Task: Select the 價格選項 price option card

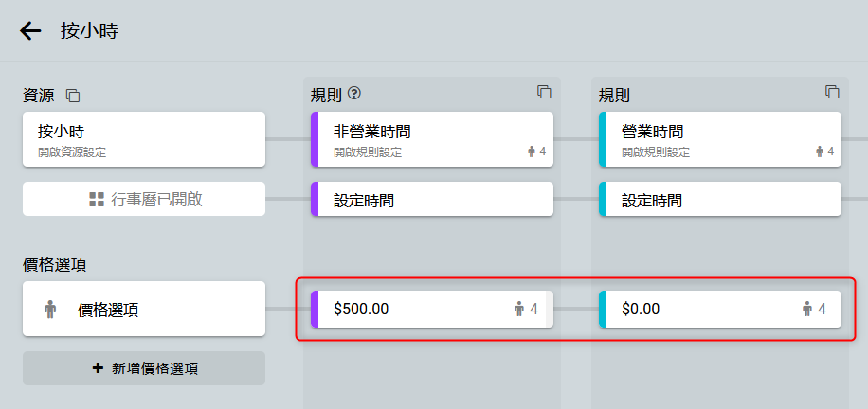Action: [144, 309]
